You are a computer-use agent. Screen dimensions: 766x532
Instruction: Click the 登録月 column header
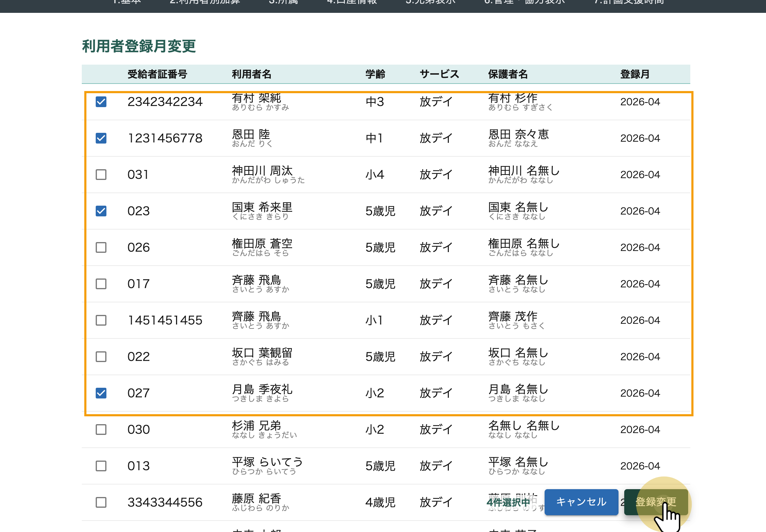(x=635, y=74)
